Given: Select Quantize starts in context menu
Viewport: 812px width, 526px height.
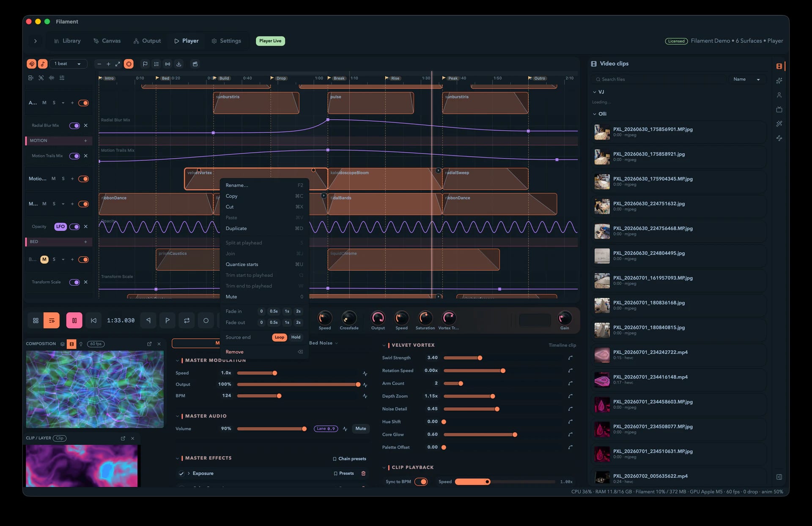Looking at the screenshot, I should 264,265.
